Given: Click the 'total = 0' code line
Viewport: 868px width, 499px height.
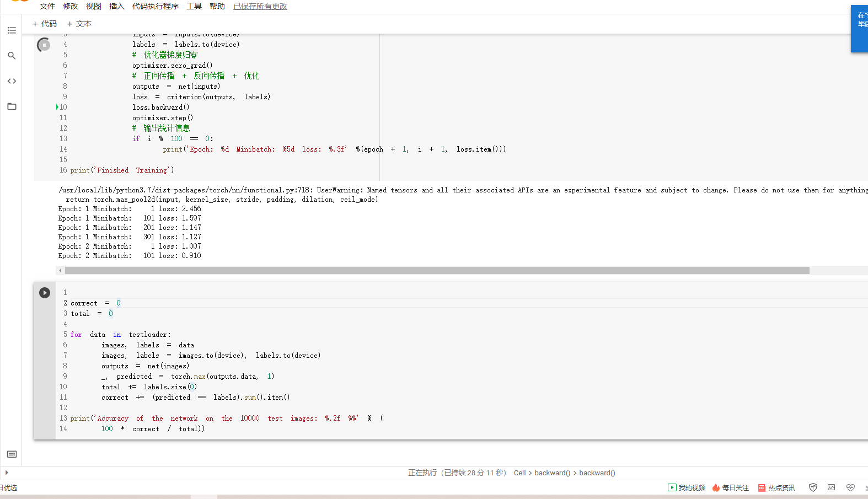Looking at the screenshot, I should [92, 314].
